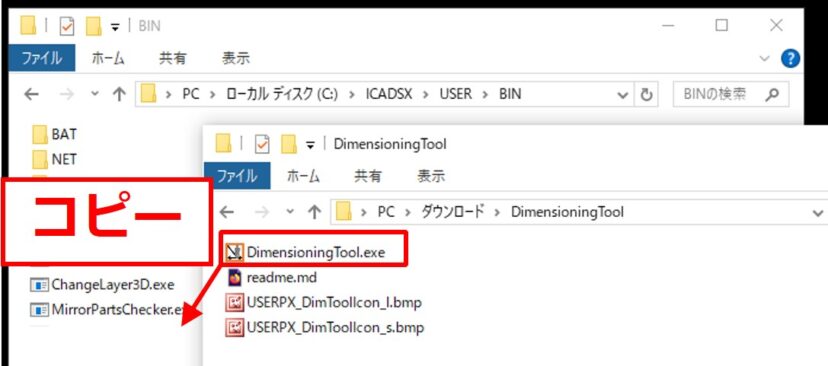Click properties quick access icon in DimensioningTool title bar
Image resolution: width=828 pixels, height=366 pixels.
pos(262,144)
